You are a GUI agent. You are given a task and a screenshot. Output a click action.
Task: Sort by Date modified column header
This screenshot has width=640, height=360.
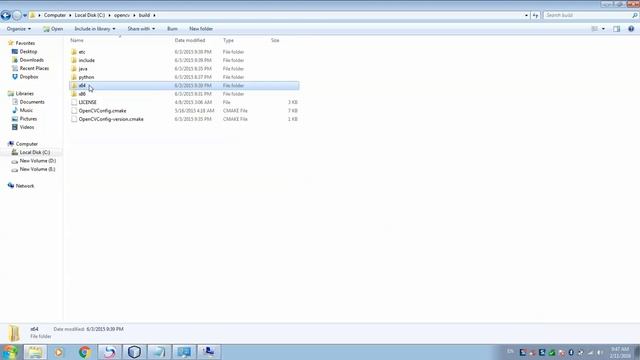(x=190, y=40)
